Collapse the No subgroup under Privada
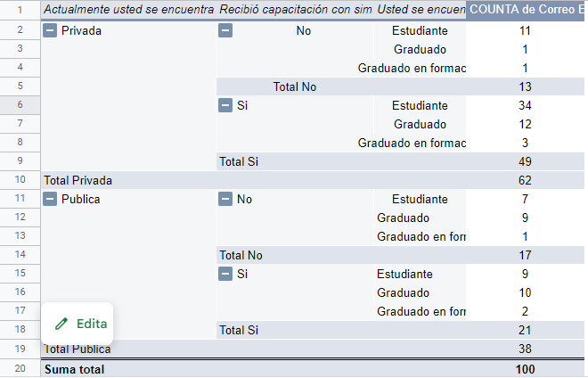The height and width of the screenshot is (378, 588). (225, 30)
